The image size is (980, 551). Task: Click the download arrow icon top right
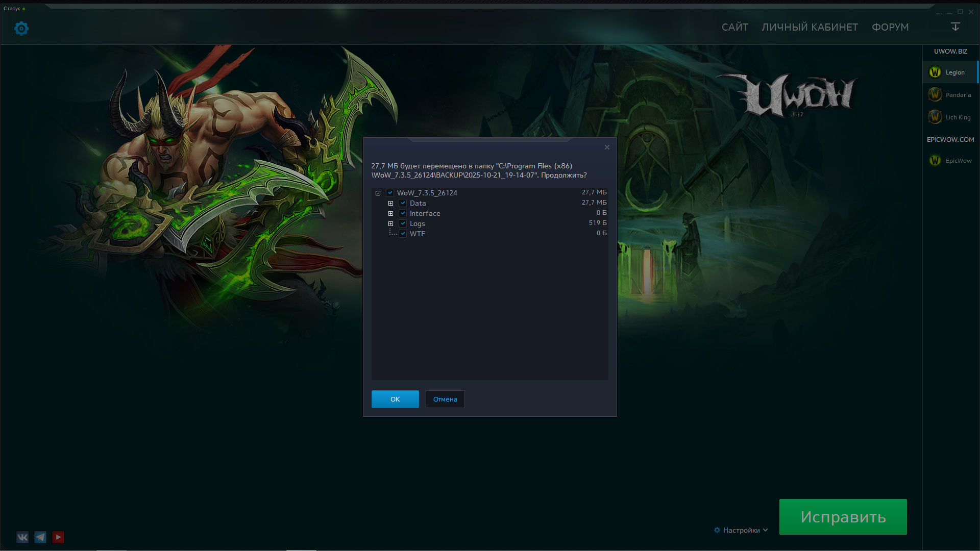(x=955, y=27)
